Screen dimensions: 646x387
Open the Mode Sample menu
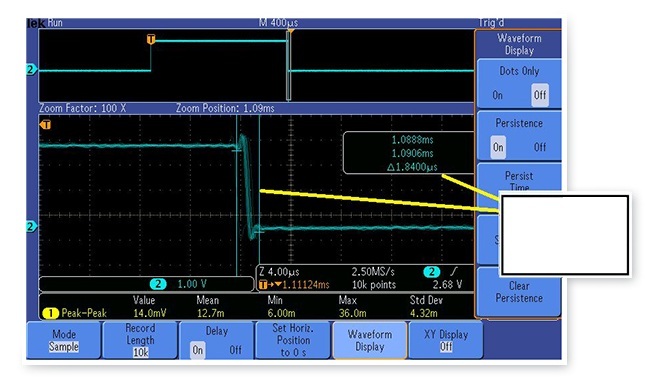[x=64, y=340]
